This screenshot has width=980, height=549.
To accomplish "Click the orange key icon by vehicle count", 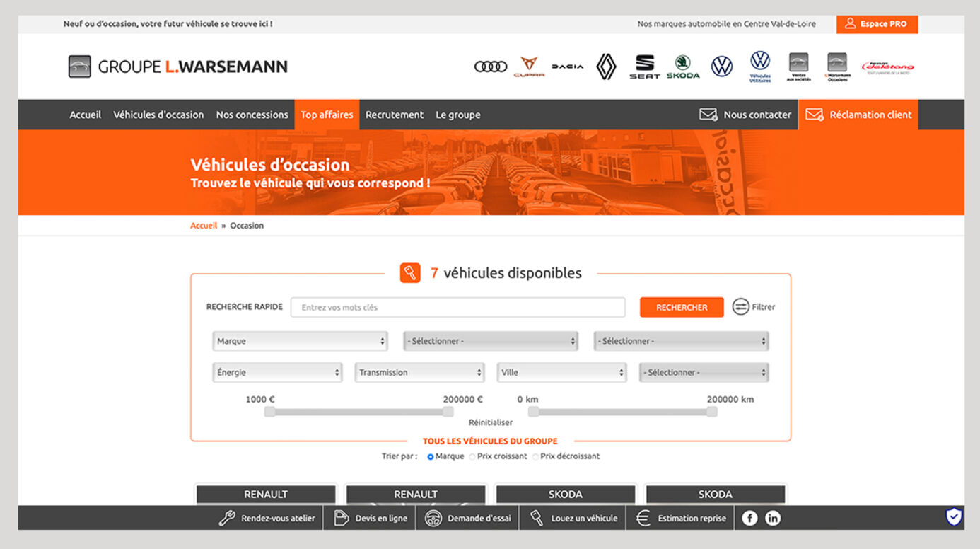I will click(x=410, y=273).
